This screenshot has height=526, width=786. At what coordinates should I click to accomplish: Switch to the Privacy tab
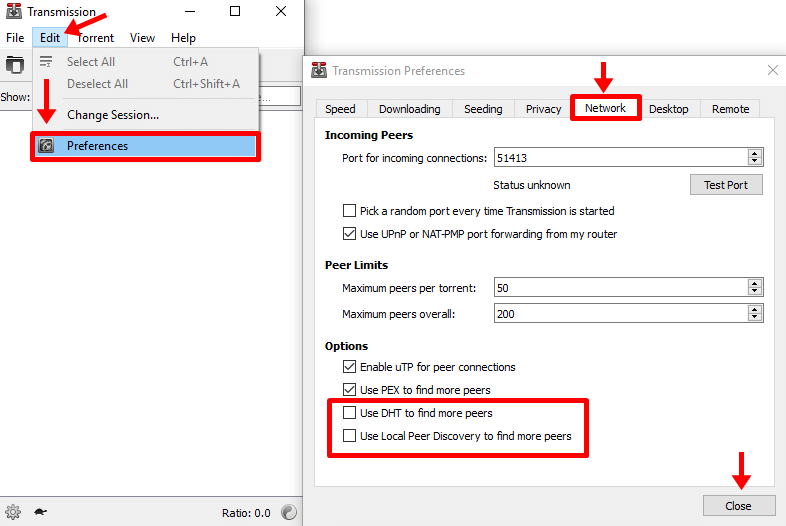[x=543, y=109]
